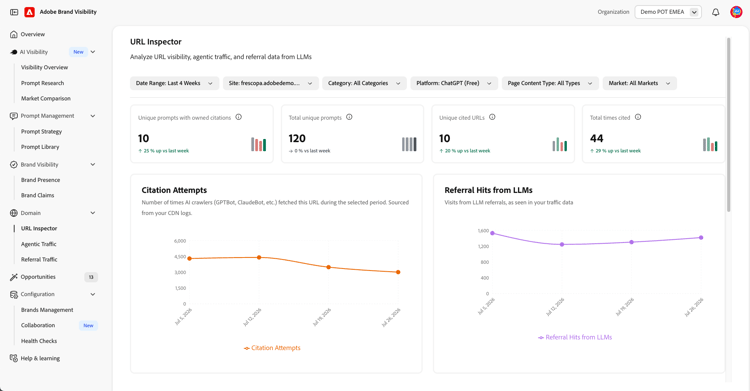Collapse the Brand Visibility section chevron
The height and width of the screenshot is (391, 750).
tap(93, 165)
